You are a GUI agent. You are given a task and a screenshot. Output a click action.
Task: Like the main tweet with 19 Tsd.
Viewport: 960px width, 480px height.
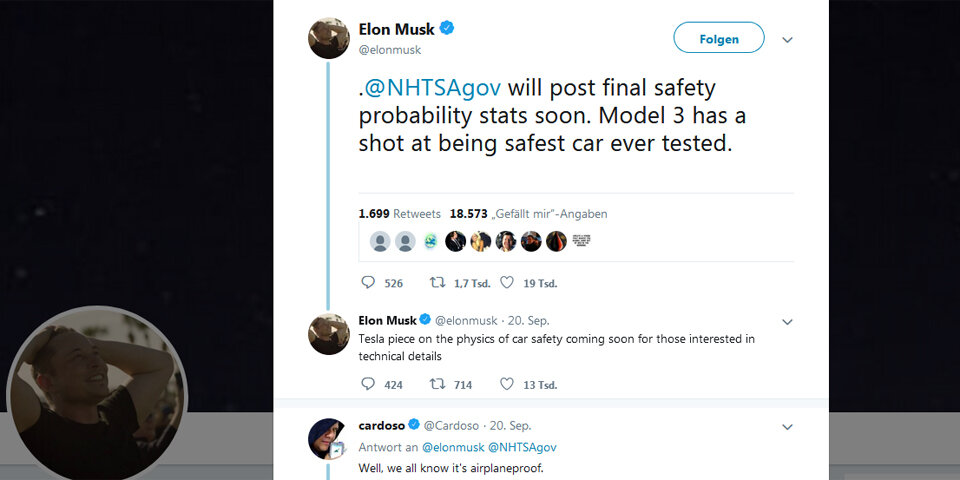(x=507, y=283)
